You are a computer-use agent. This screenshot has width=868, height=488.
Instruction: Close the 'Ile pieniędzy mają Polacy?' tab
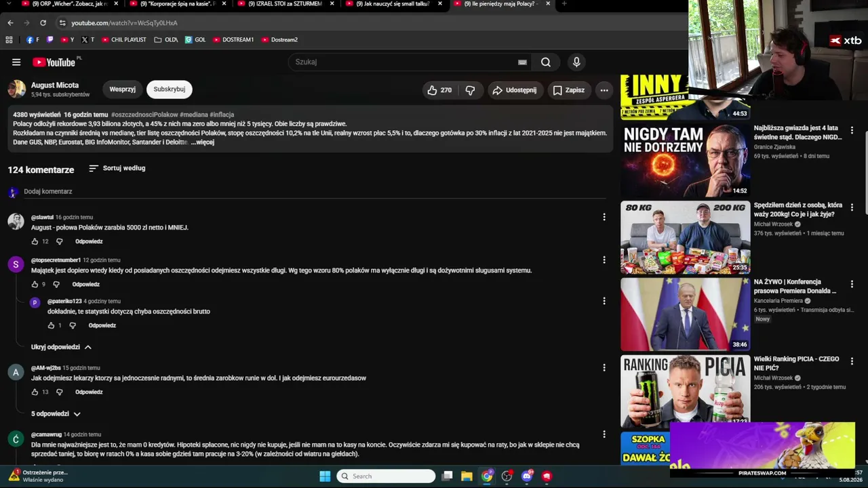click(x=547, y=4)
